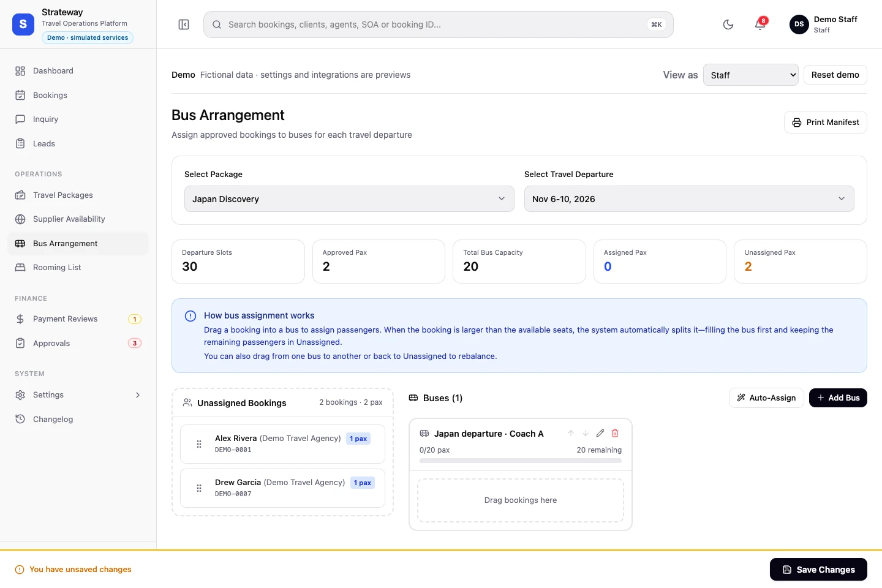This screenshot has width=882, height=588.
Task: Open Supplier Availability
Action: tap(78, 219)
